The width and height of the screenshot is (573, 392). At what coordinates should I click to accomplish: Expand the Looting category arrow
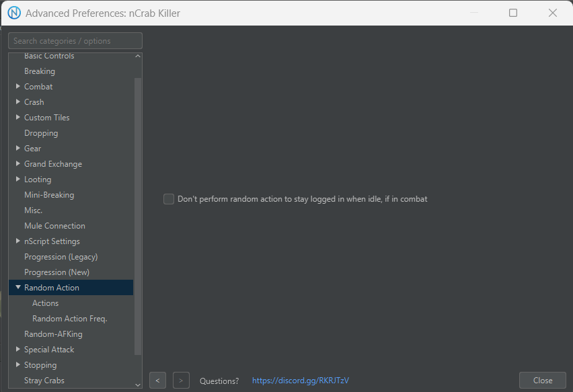[18, 180]
